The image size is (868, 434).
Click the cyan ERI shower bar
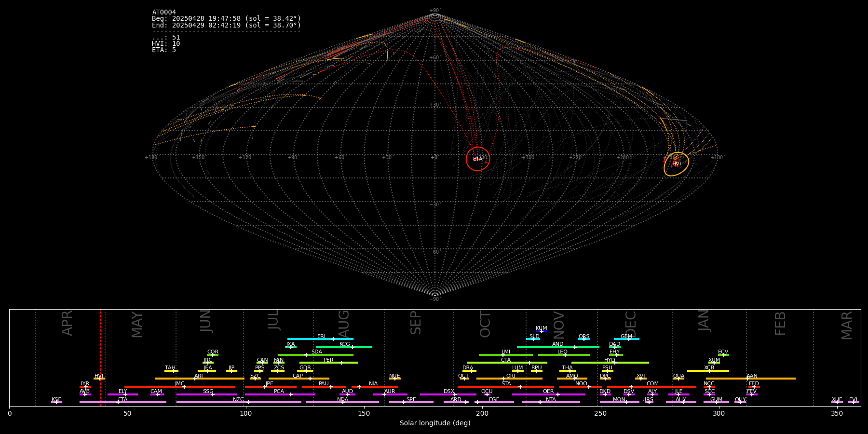pyautogui.click(x=320, y=339)
